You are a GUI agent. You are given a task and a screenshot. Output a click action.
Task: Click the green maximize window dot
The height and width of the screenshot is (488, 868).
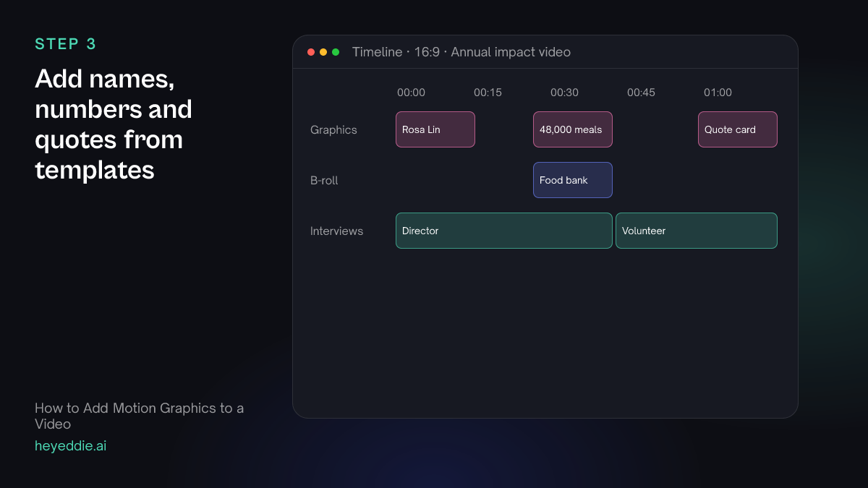pyautogui.click(x=336, y=52)
